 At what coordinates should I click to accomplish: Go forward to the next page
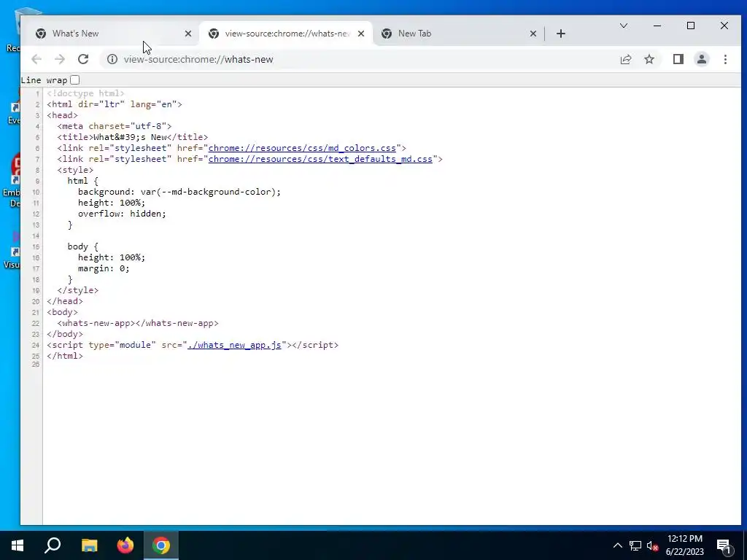pos(60,59)
